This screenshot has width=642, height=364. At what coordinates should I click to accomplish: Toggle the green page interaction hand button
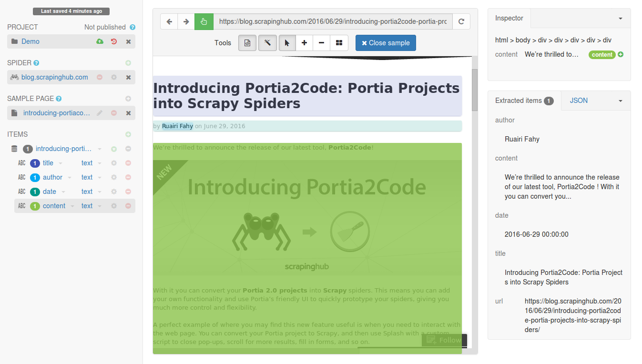point(204,21)
